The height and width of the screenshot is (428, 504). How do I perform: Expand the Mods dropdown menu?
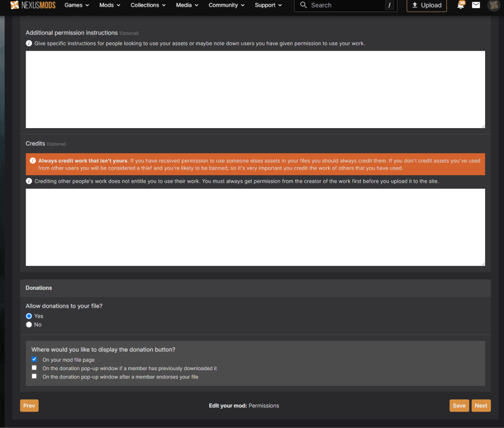(110, 5)
